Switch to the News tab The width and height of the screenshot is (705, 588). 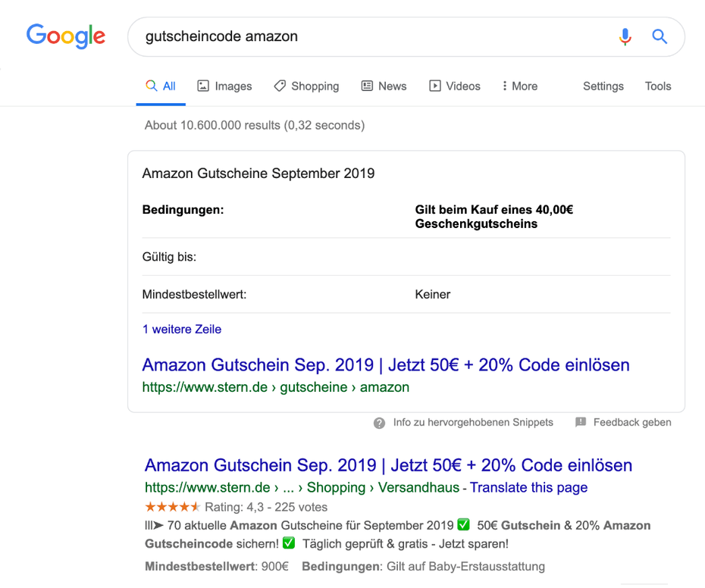(384, 86)
